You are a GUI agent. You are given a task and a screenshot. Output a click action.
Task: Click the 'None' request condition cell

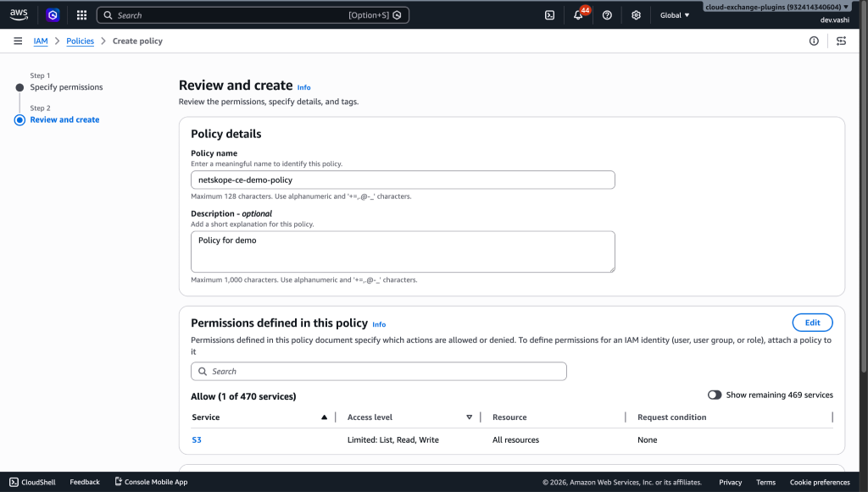647,440
